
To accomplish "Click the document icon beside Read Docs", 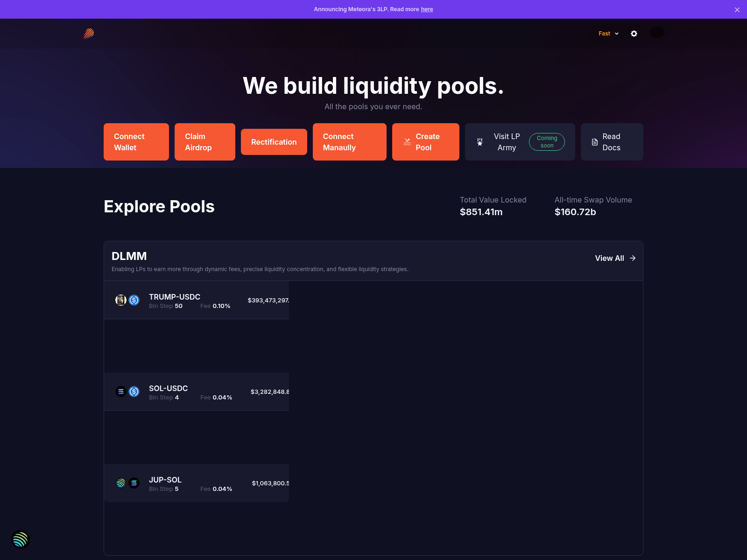I will (x=595, y=142).
